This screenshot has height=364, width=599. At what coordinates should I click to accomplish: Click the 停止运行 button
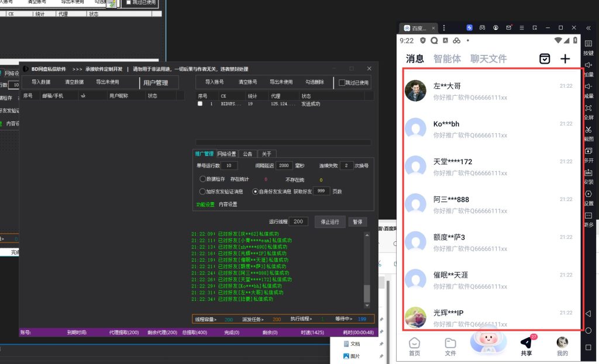coord(331,222)
